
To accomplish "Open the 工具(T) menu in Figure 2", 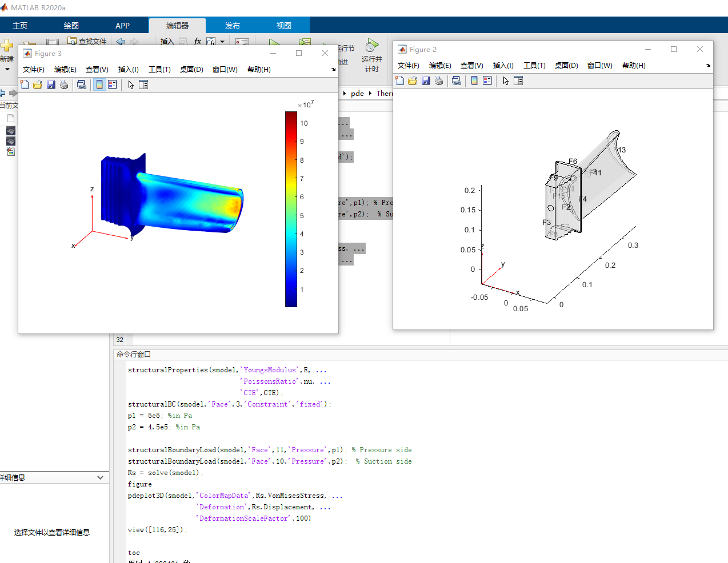I will [x=534, y=65].
